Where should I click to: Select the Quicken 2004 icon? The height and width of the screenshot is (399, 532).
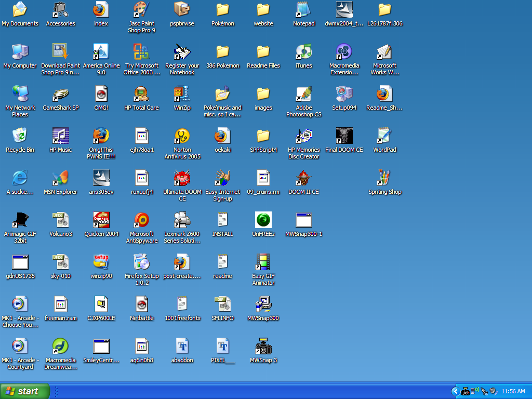point(101,220)
